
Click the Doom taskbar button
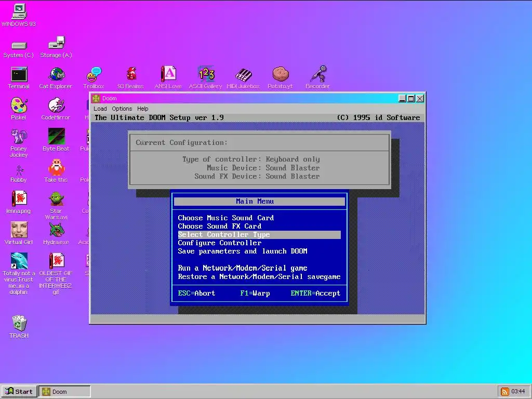click(64, 392)
